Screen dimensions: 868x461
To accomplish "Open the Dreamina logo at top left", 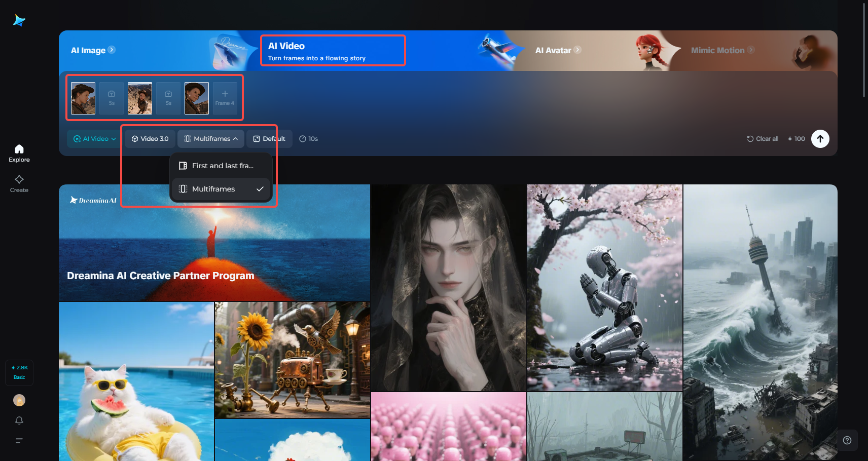I will click(19, 20).
